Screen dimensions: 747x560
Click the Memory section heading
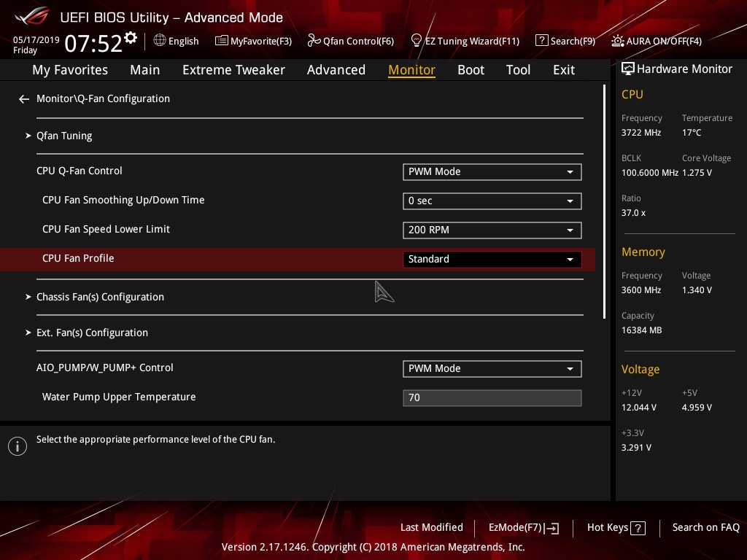tap(643, 252)
